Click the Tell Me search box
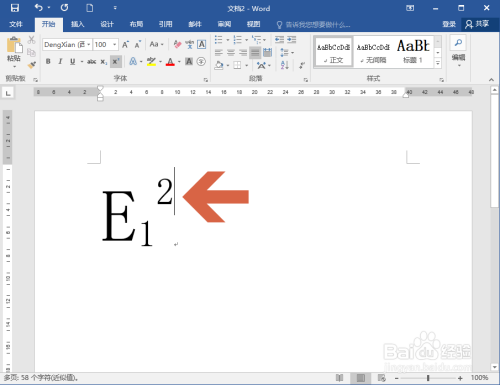 click(x=313, y=25)
